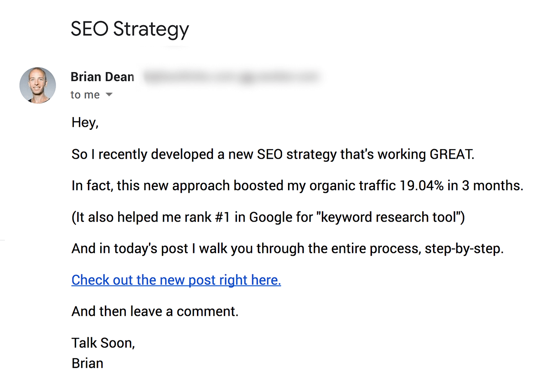The height and width of the screenshot is (392, 547).
Task: Click the quoted 'keyword research tool' phrase
Action: point(390,217)
